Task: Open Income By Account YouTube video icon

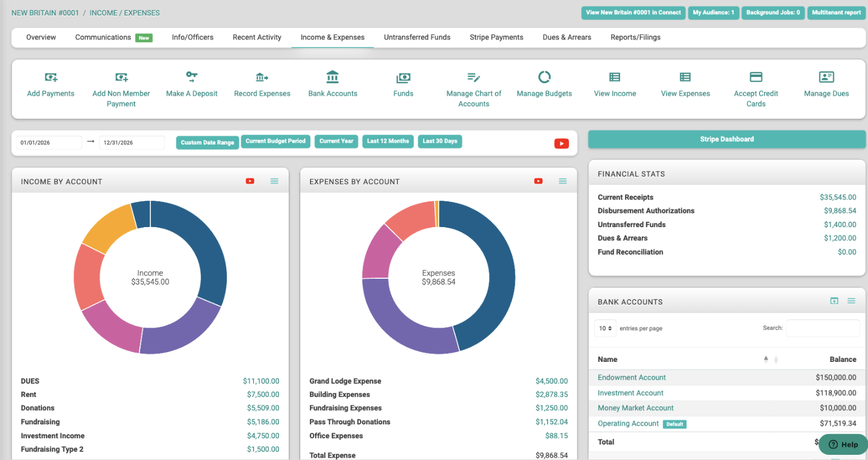Action: (x=250, y=181)
